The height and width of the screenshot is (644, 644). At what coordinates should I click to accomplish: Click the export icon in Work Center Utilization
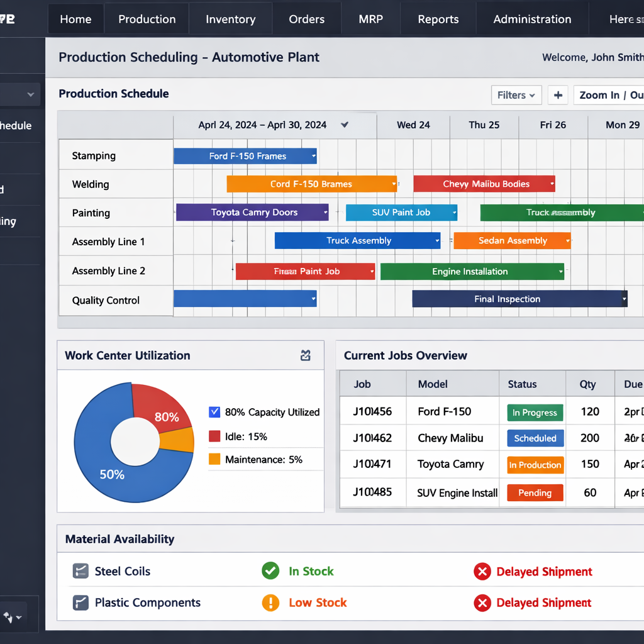click(306, 355)
